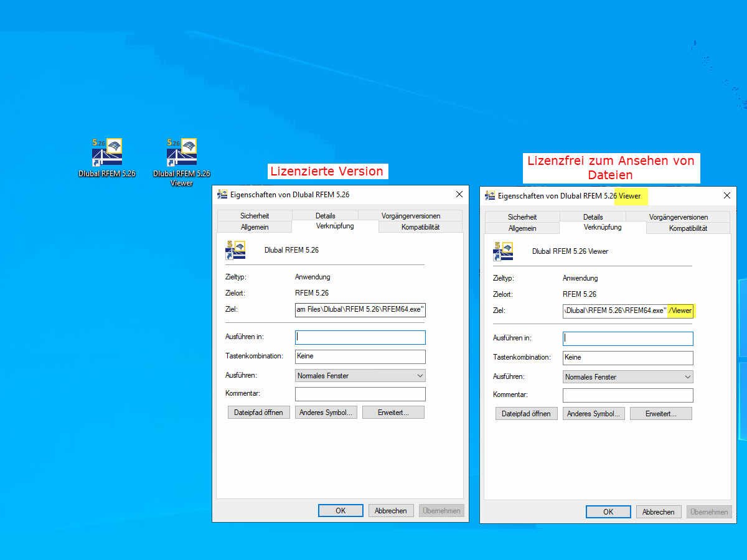
Task: Open the Allgemein tab in the RFEM 5.26 window
Action: 255,227
